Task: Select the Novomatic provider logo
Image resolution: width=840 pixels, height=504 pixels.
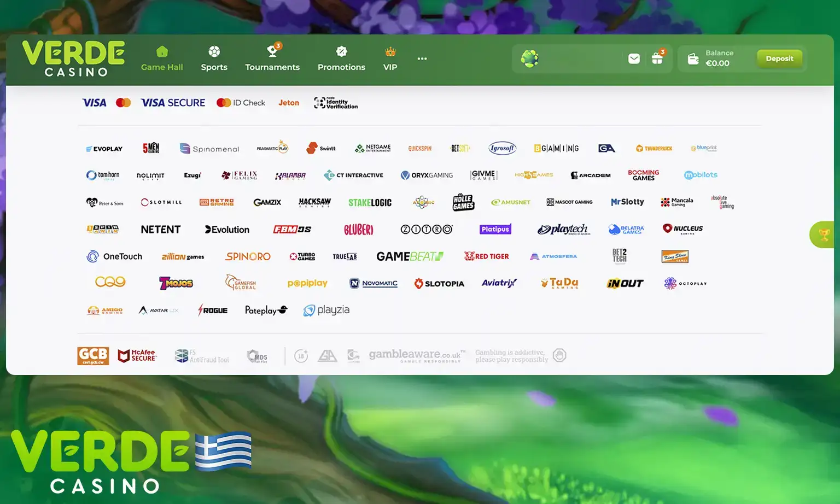Action: [x=374, y=283]
